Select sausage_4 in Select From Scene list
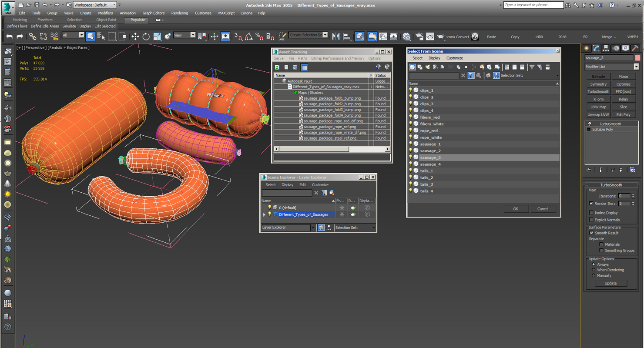 coord(483,164)
